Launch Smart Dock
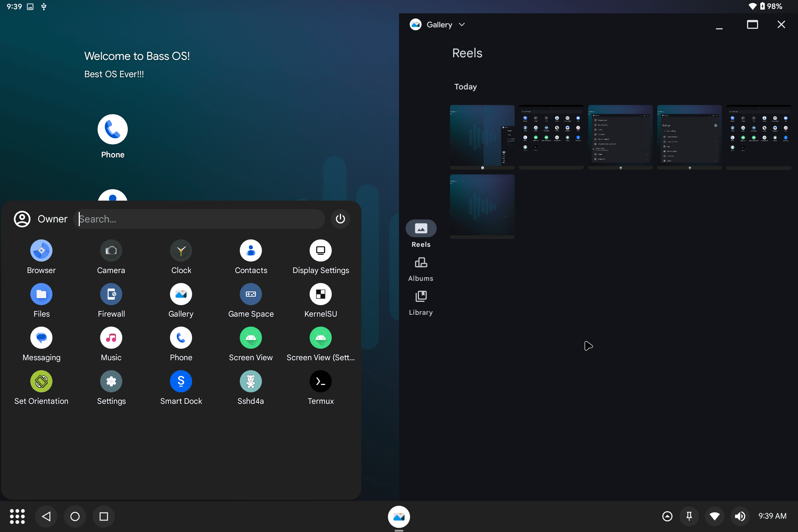798x532 pixels. coord(181,381)
